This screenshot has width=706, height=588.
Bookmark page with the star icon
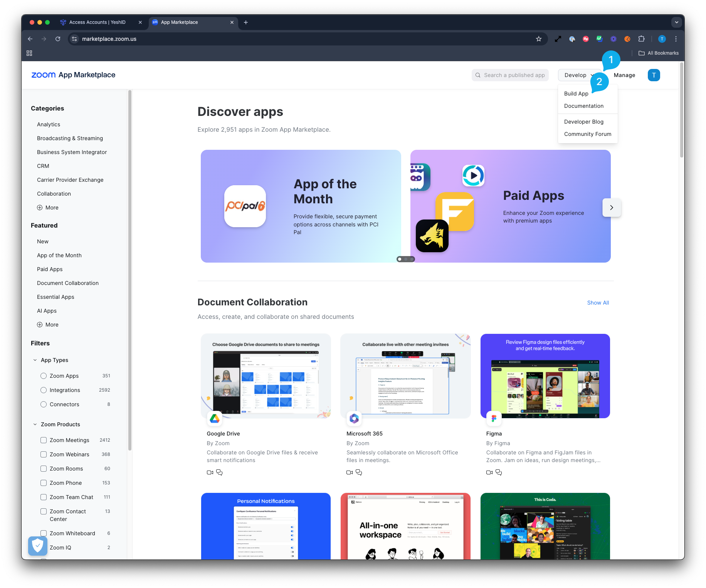coord(539,39)
